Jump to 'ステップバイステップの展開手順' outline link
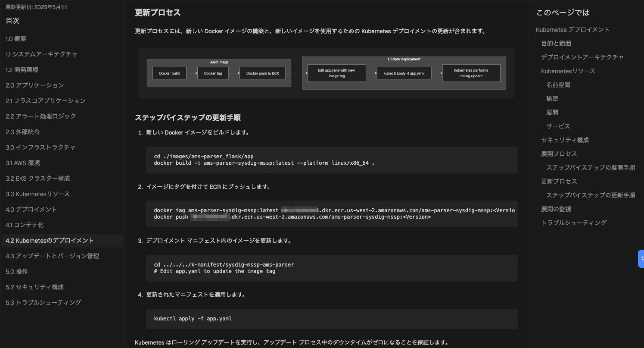 click(591, 168)
